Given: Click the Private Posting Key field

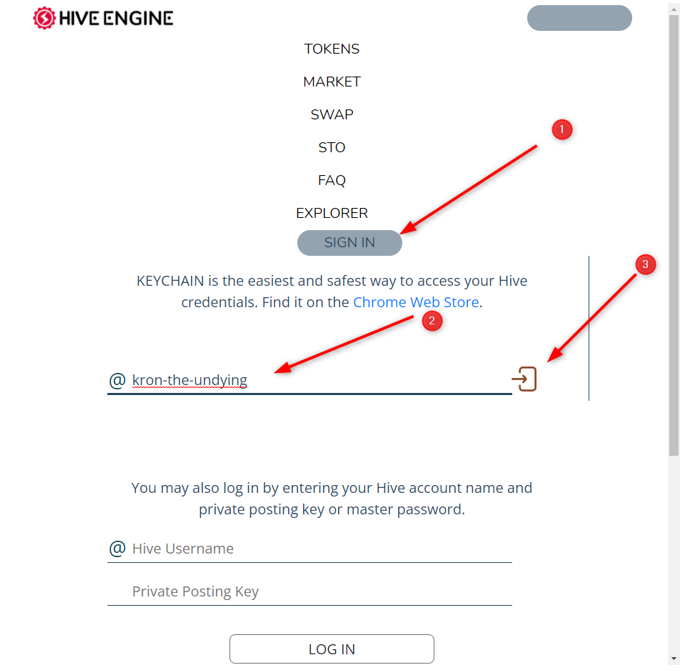Looking at the screenshot, I should click(309, 591).
